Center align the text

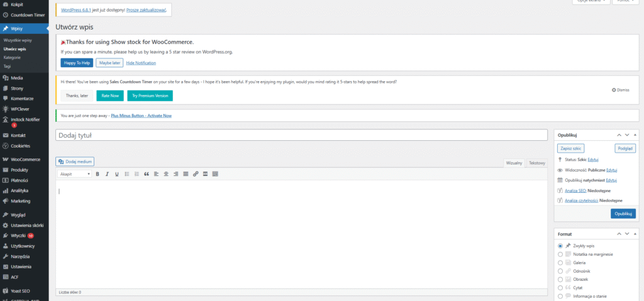pyautogui.click(x=166, y=174)
